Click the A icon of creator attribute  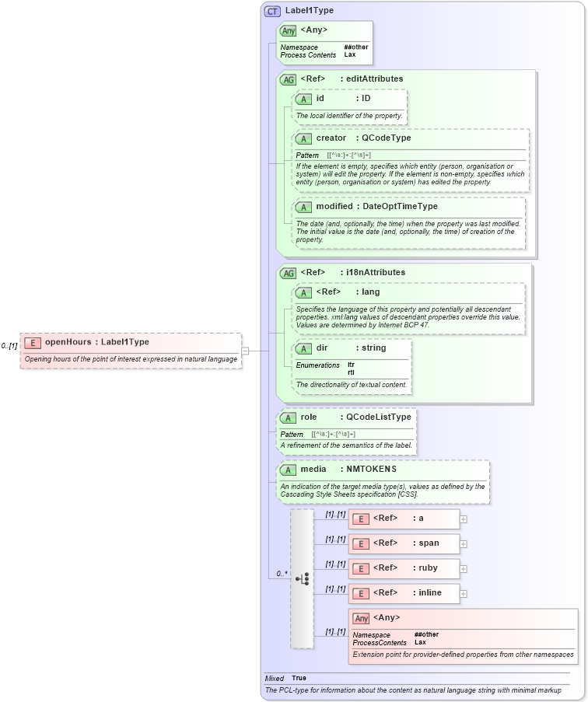(x=303, y=139)
